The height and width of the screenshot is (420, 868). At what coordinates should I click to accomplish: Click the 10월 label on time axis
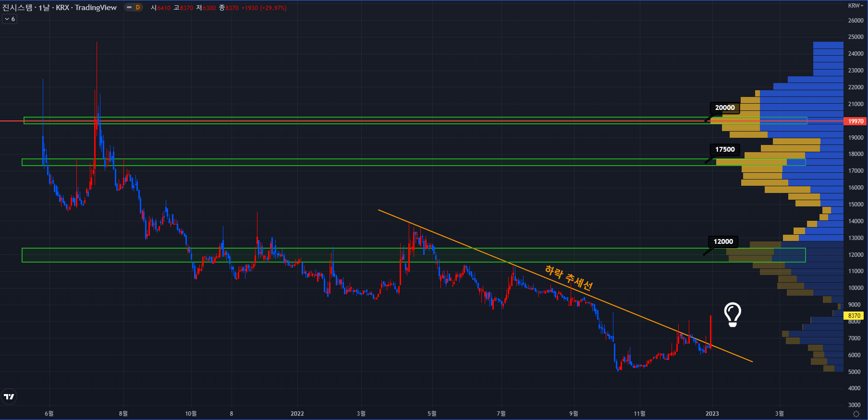[191, 413]
